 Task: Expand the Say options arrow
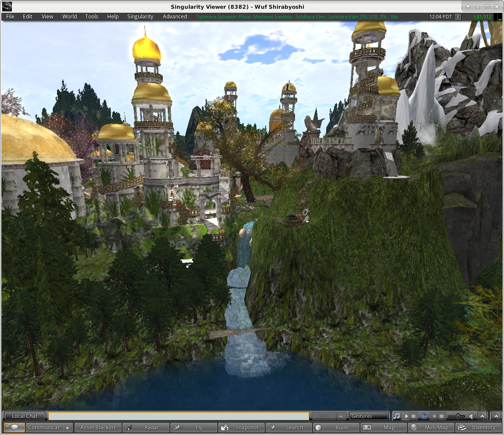(341, 416)
